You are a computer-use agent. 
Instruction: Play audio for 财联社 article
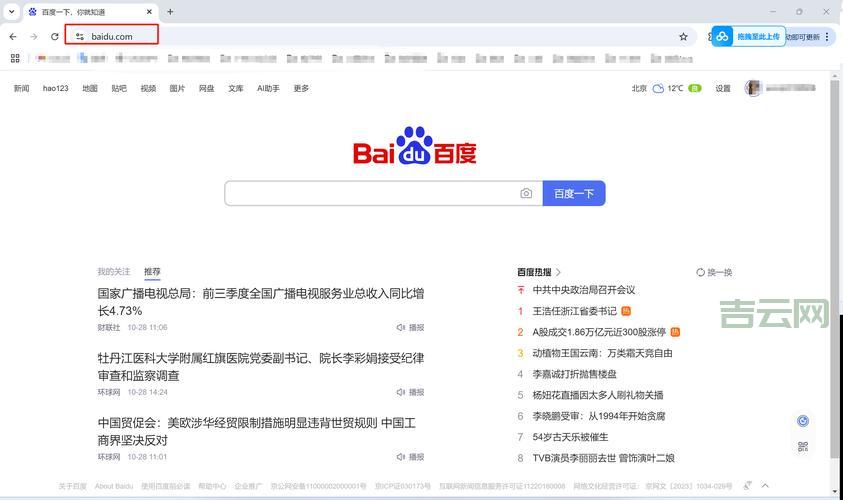coord(410,327)
